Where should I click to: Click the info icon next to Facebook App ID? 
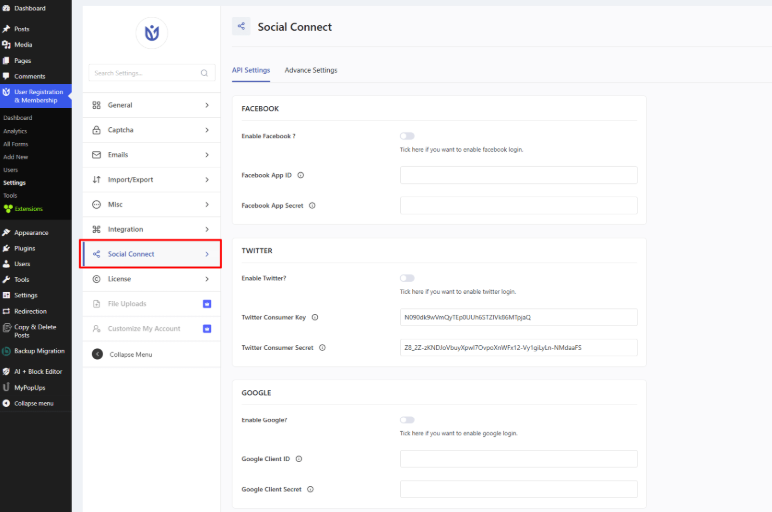(301, 175)
